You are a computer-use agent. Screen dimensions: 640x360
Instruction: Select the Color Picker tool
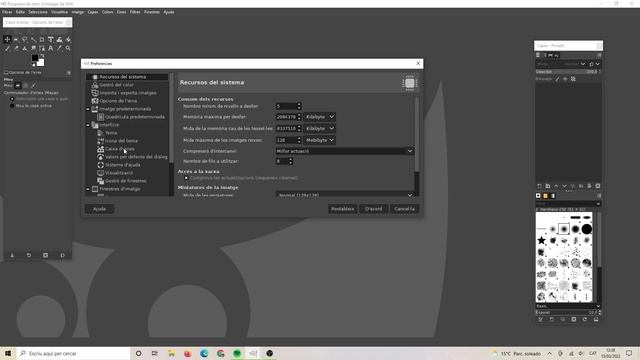[59, 48]
